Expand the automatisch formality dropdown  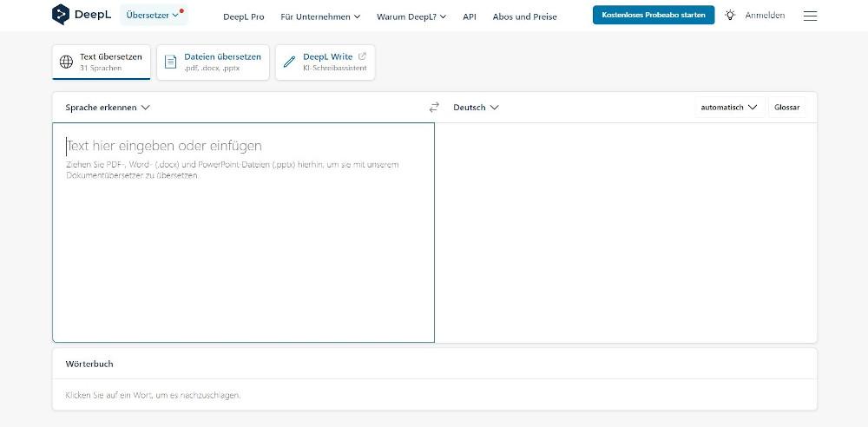coord(729,108)
